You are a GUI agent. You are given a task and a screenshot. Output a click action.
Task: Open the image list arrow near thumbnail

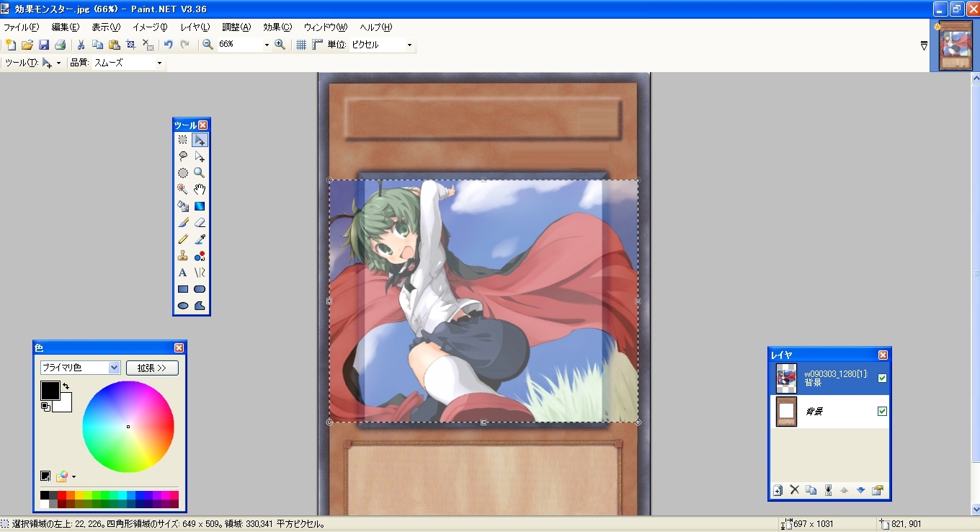click(924, 45)
